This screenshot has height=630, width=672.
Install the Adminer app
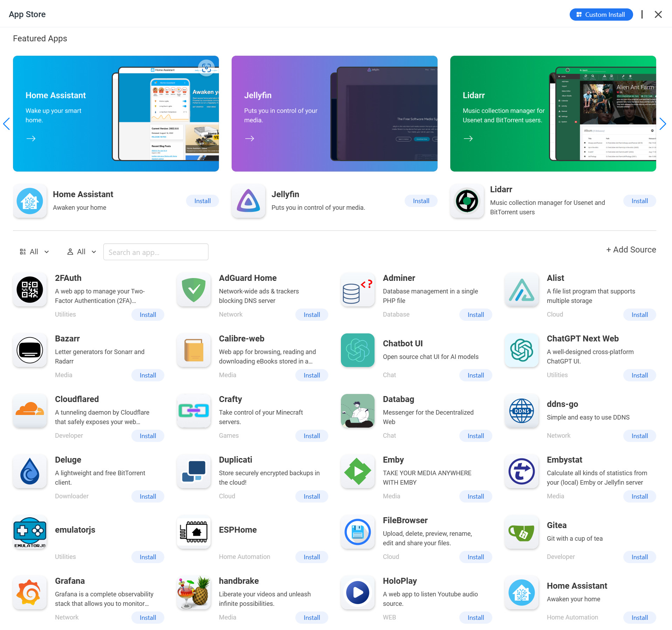[476, 315]
